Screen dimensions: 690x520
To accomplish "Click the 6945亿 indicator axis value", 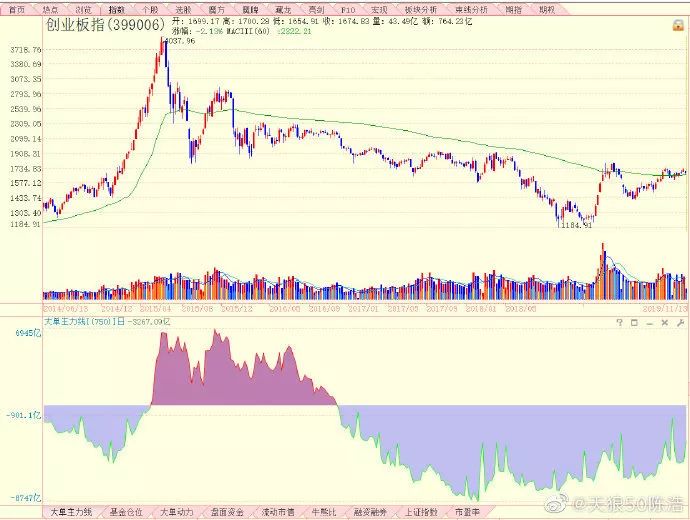I will pyautogui.click(x=28, y=333).
